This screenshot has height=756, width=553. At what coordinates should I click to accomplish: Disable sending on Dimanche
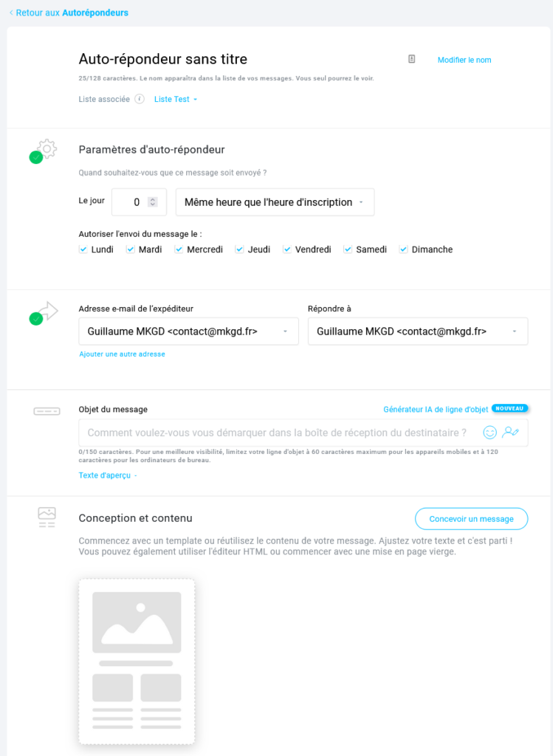tap(404, 250)
